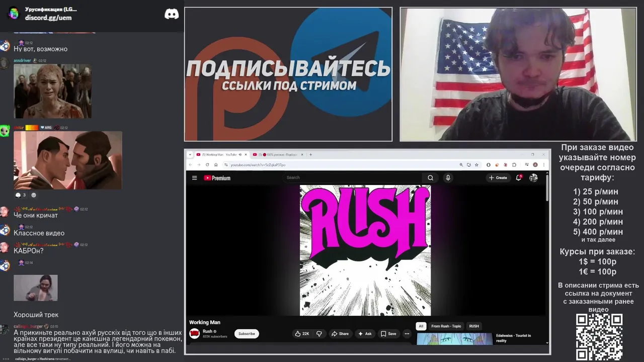
Task: Open Chrome three-dot menu
Action: pyautogui.click(x=543, y=164)
